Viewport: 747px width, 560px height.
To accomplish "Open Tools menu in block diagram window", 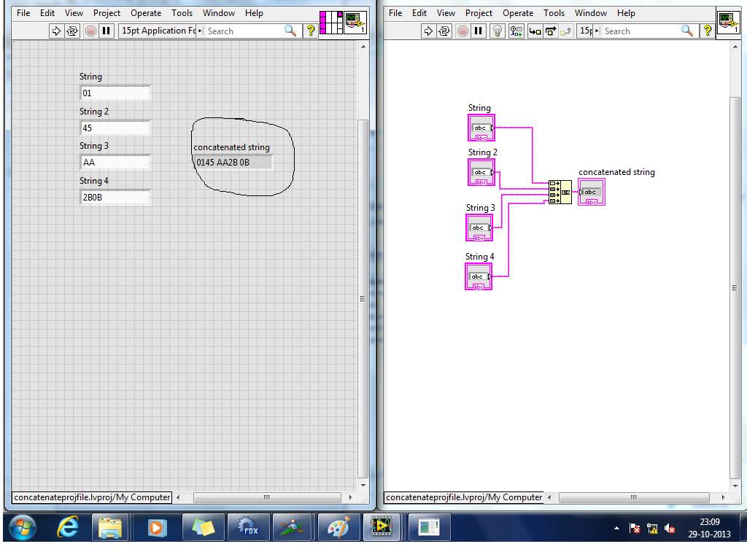I will click(554, 13).
